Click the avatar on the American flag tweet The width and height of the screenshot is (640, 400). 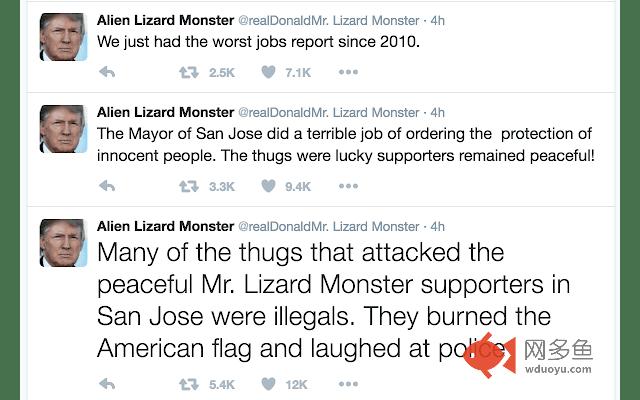point(62,243)
